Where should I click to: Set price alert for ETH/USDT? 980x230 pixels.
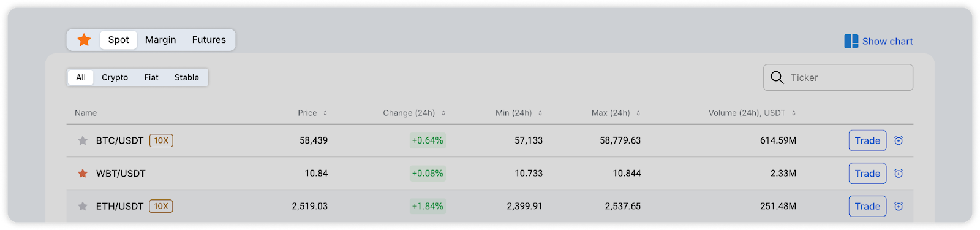pyautogui.click(x=899, y=206)
